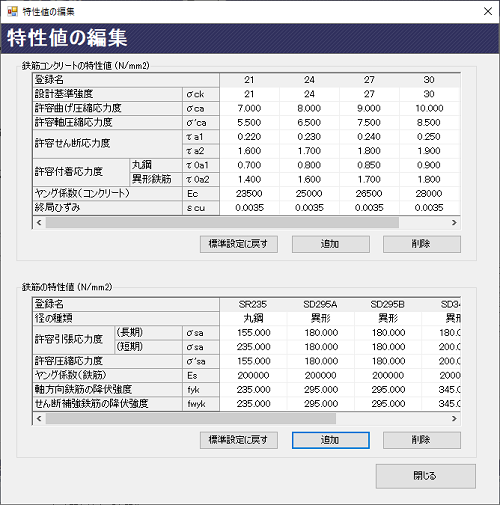Select the SD295A diameter type cell 異形
Image resolution: width=500 pixels, height=505 pixels.
coord(321,318)
